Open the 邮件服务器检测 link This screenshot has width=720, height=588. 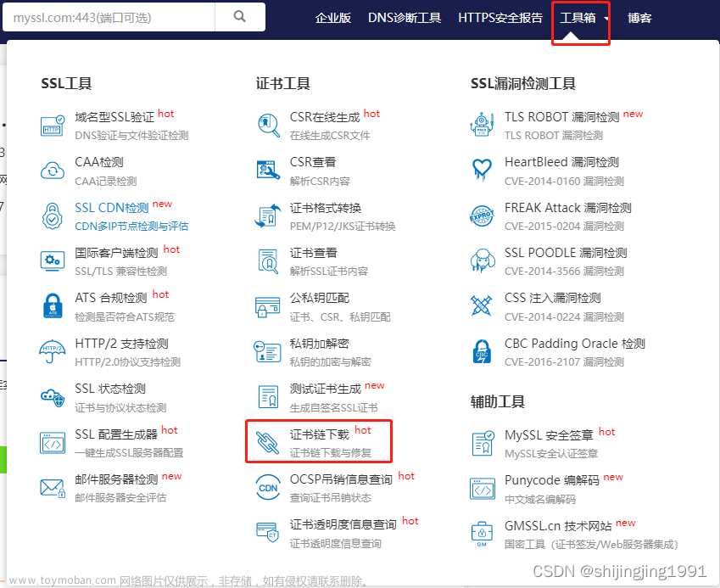click(x=116, y=479)
